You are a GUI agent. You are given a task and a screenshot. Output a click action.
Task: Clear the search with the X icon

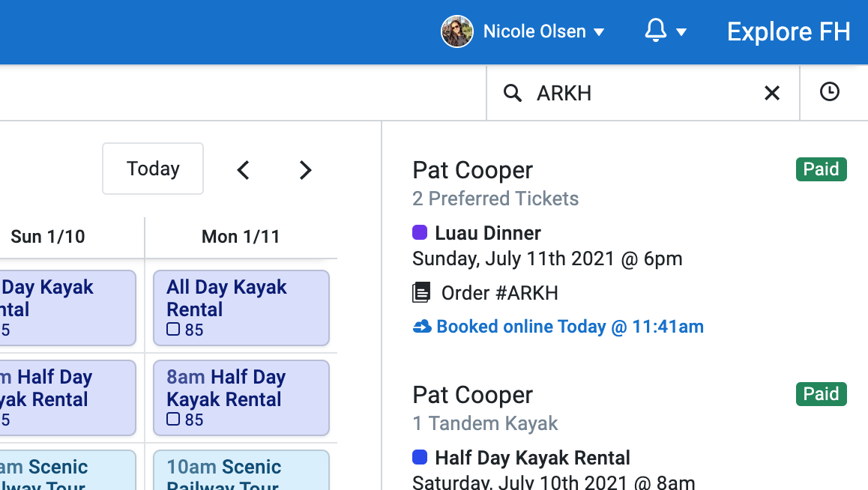tap(771, 93)
